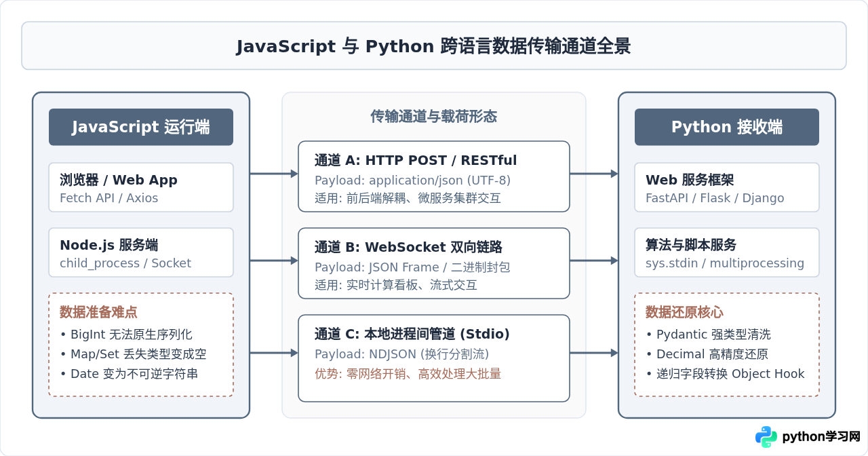The width and height of the screenshot is (868, 456).
Task: Click the 'Node.js 服务端' card title
Action: pos(108,245)
